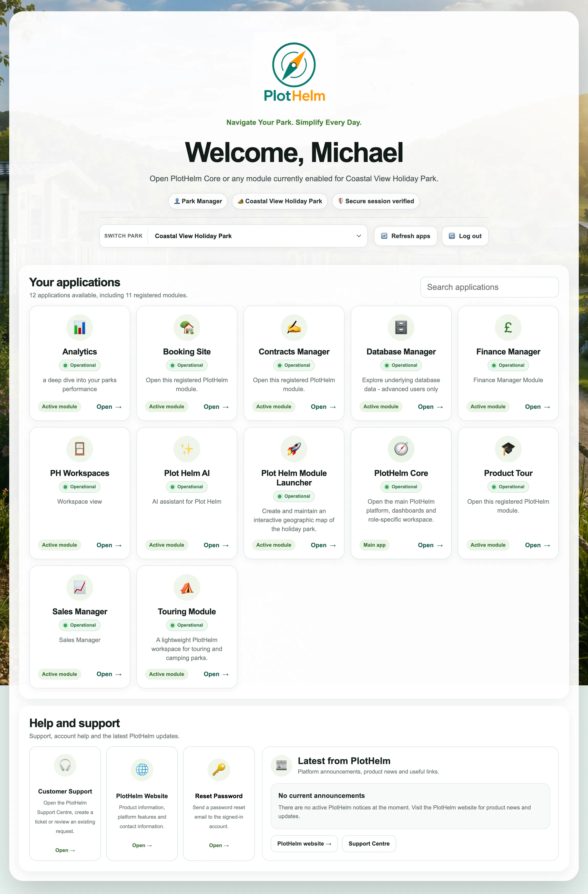The height and width of the screenshot is (894, 588).
Task: Click the Analytics bar chart icon
Action: [x=80, y=328]
